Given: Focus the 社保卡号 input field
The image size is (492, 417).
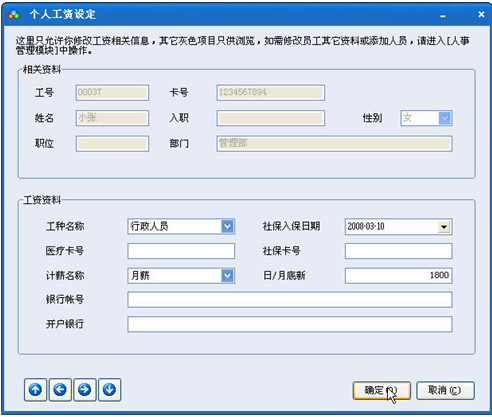Looking at the screenshot, I should click(x=398, y=251).
